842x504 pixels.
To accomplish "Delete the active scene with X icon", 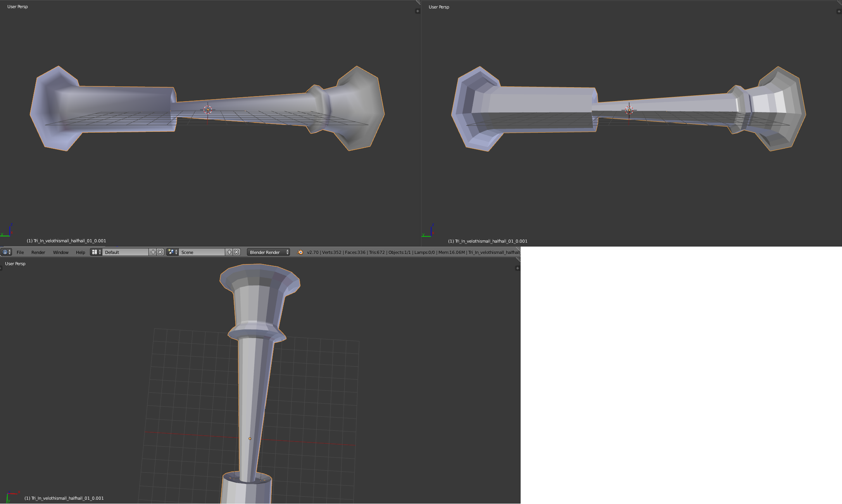I will point(236,252).
